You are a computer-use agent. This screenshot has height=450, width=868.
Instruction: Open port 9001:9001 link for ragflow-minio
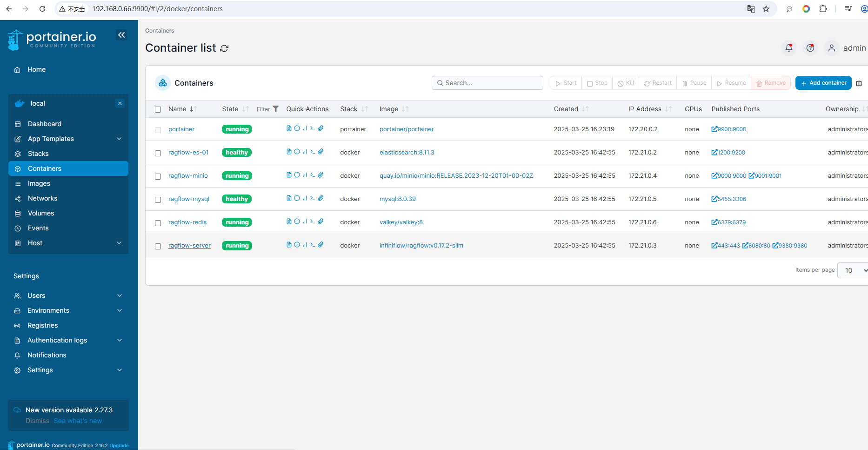[x=765, y=175]
